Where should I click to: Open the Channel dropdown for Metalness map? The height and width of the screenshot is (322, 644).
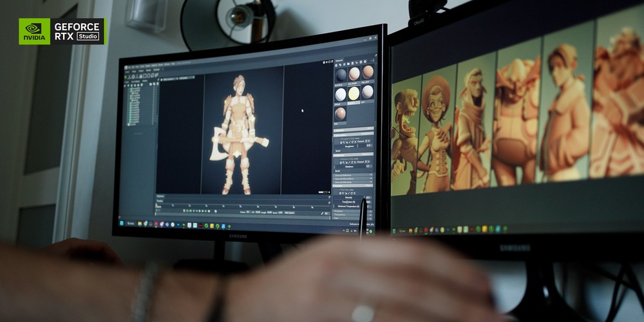pyautogui.click(x=367, y=162)
